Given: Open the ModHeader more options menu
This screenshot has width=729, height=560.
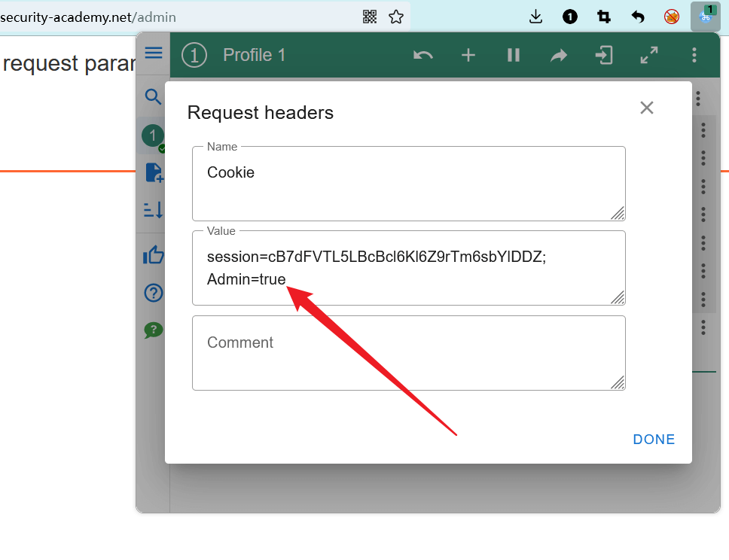Looking at the screenshot, I should pos(694,55).
